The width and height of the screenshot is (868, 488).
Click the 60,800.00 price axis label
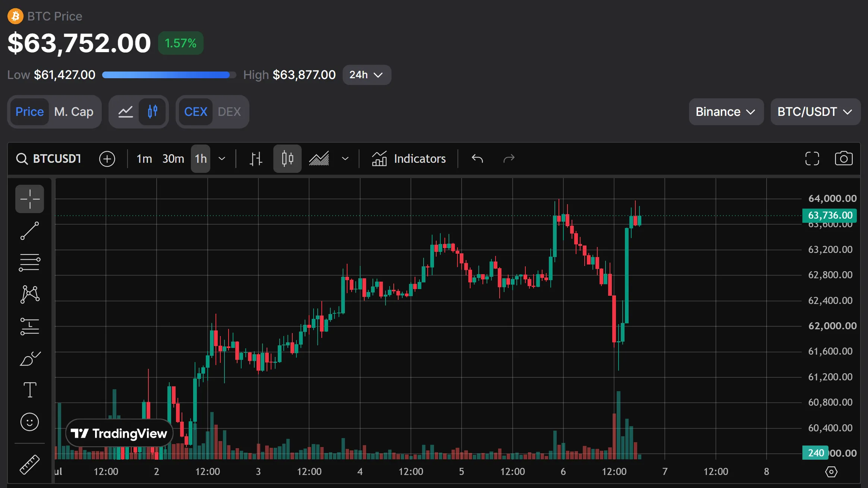pos(830,402)
